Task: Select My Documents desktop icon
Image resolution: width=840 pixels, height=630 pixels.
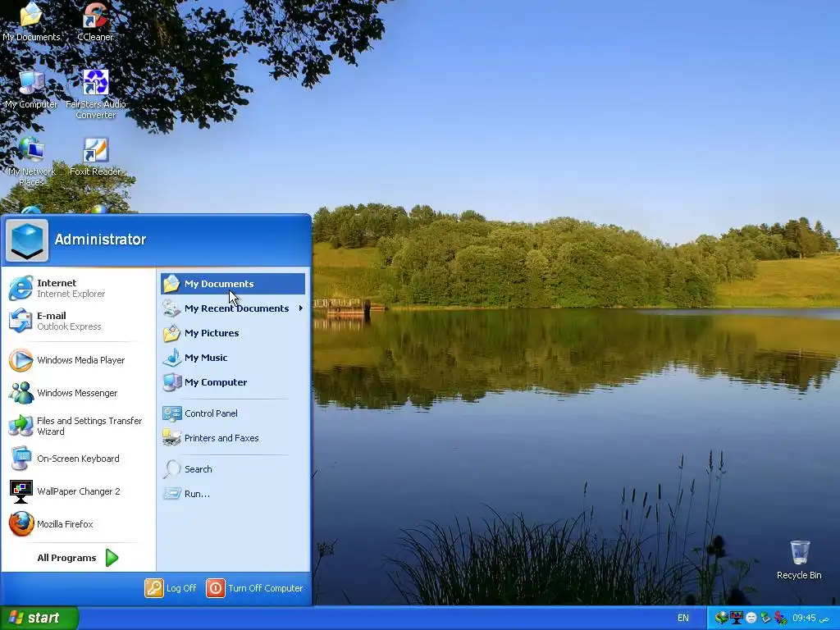Action: tap(31, 22)
